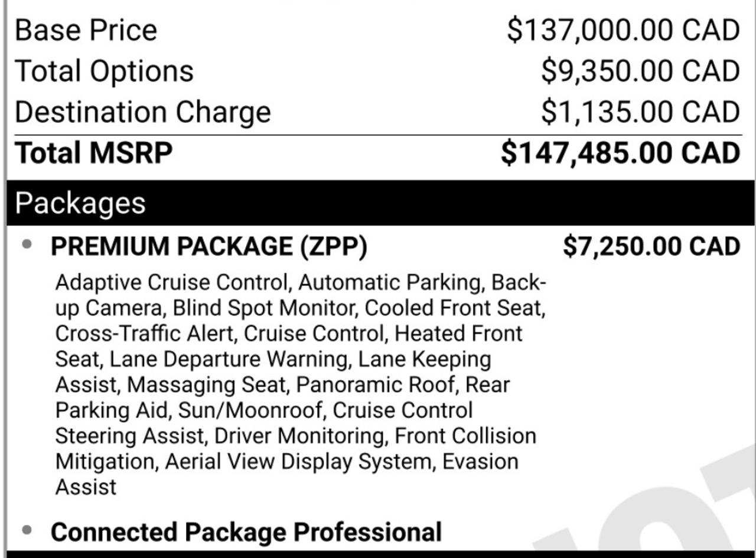Select the $1,135.00 CAD destination charge
The height and width of the screenshot is (558, 756).
640,112
